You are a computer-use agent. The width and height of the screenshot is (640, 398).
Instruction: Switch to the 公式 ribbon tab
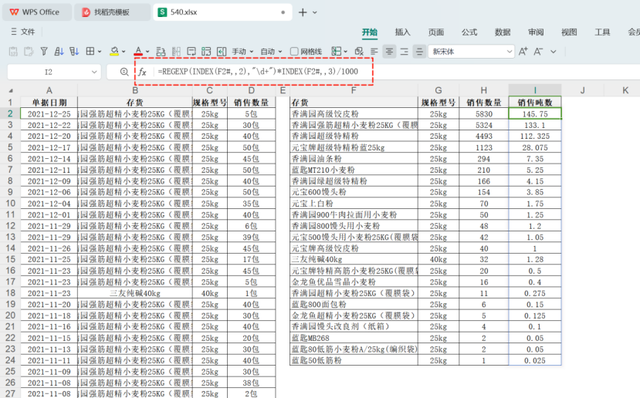click(x=469, y=32)
